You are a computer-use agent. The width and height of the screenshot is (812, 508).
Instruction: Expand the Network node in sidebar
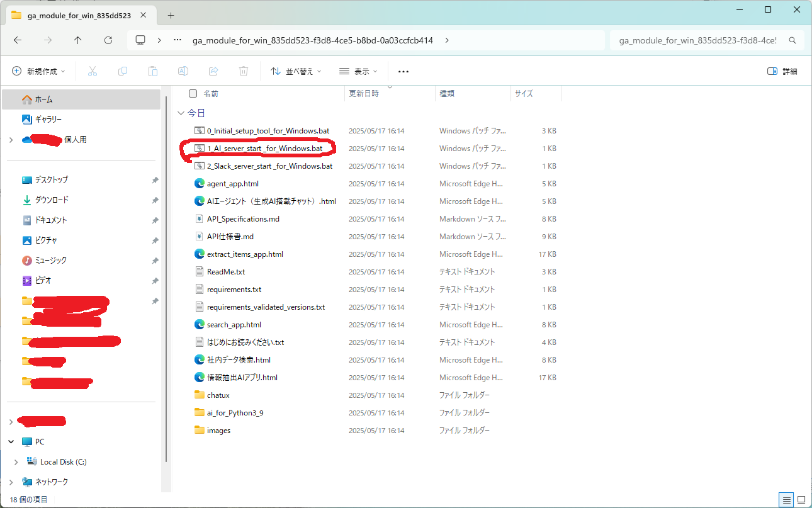[x=11, y=482]
